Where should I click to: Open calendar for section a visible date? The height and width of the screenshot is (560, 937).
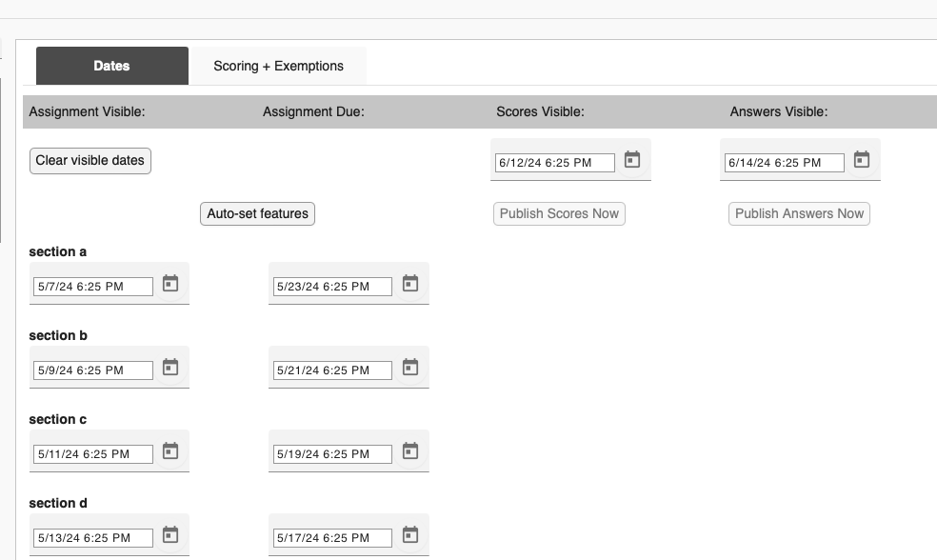coord(170,283)
